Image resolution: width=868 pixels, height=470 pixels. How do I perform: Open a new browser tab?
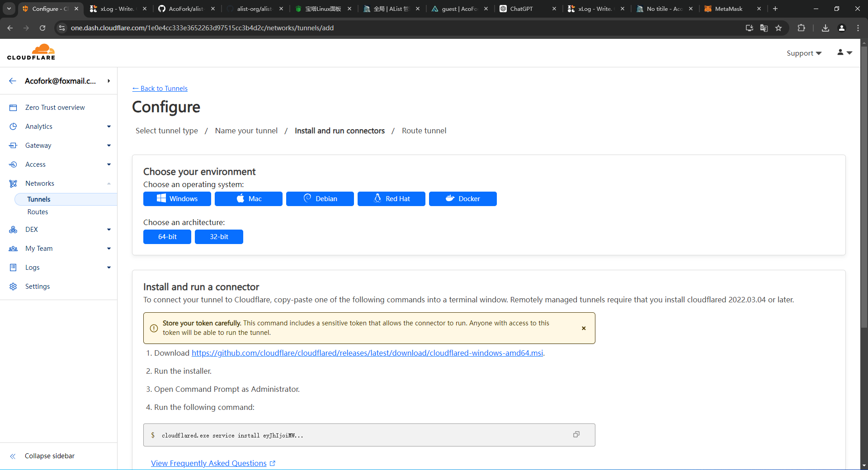point(775,9)
